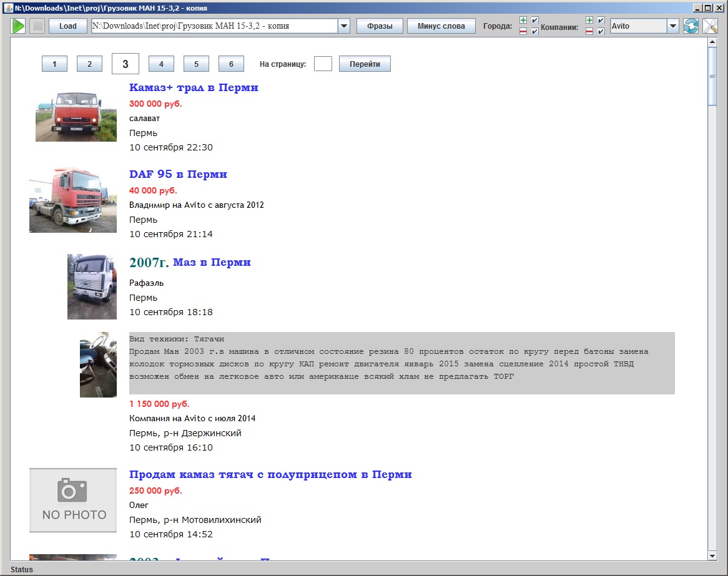Open the Минус слова dialog
The height and width of the screenshot is (576, 728).
pyautogui.click(x=441, y=26)
